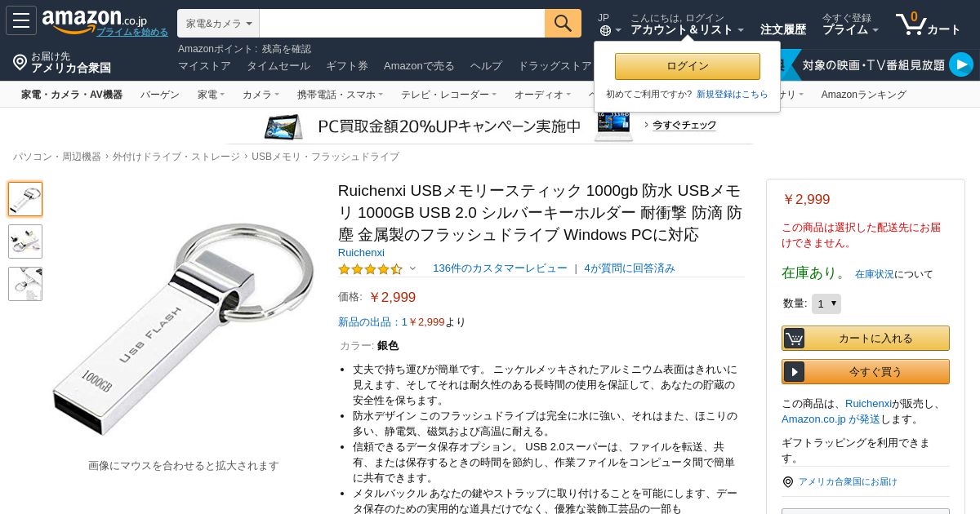Click 今すぐ買う button
The image size is (980, 514).
tap(866, 372)
